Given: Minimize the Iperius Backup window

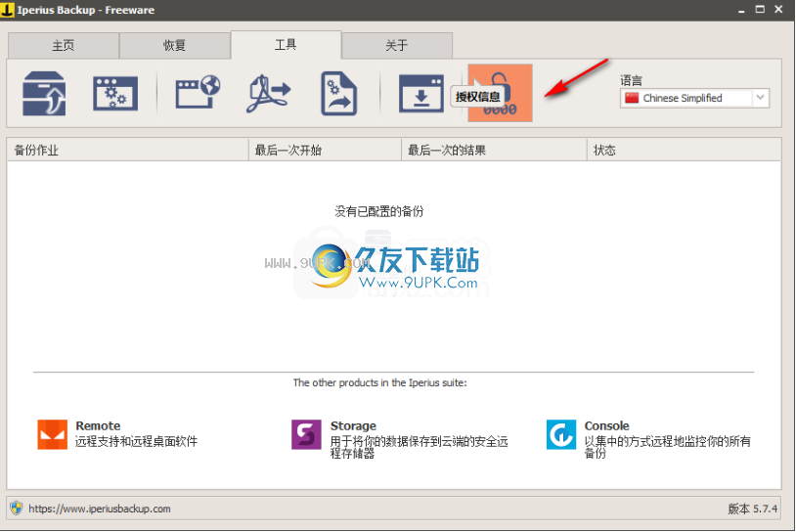Looking at the screenshot, I should pos(741,10).
